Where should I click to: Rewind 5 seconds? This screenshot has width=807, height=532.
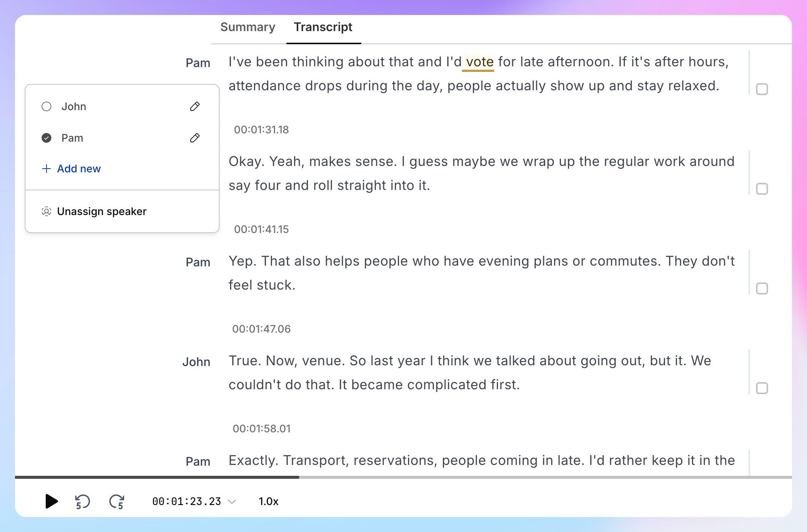pyautogui.click(x=82, y=501)
